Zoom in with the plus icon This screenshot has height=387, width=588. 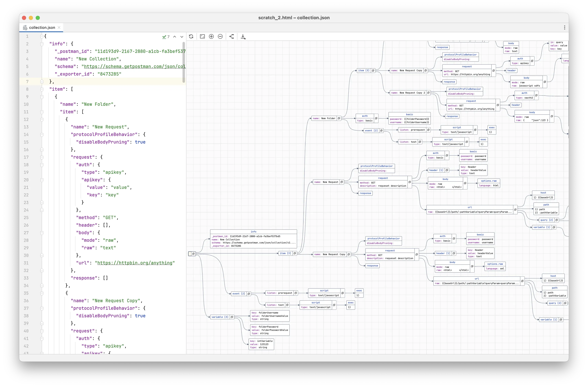click(x=211, y=37)
